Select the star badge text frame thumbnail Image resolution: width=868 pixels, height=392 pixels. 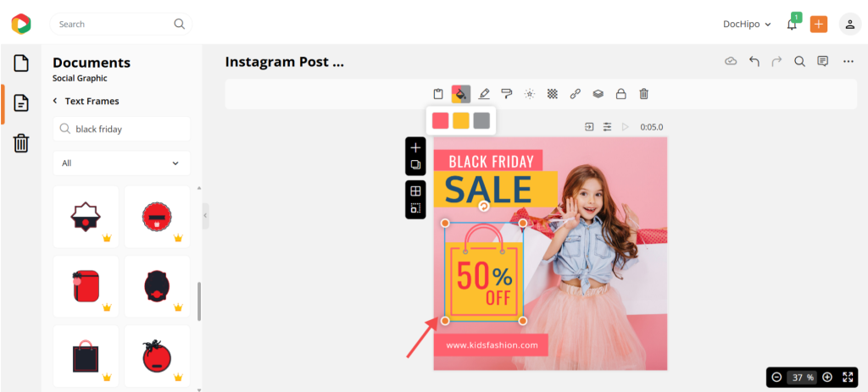point(86,217)
